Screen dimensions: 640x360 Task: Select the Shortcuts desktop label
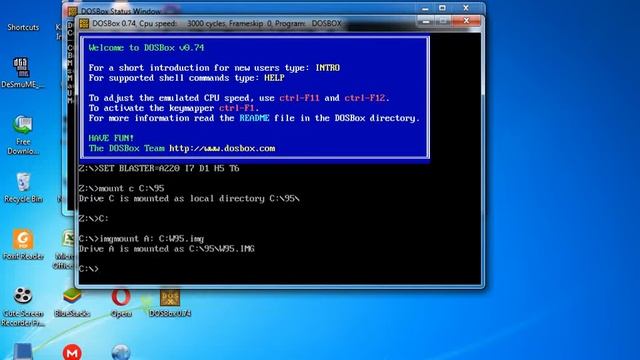click(23, 27)
